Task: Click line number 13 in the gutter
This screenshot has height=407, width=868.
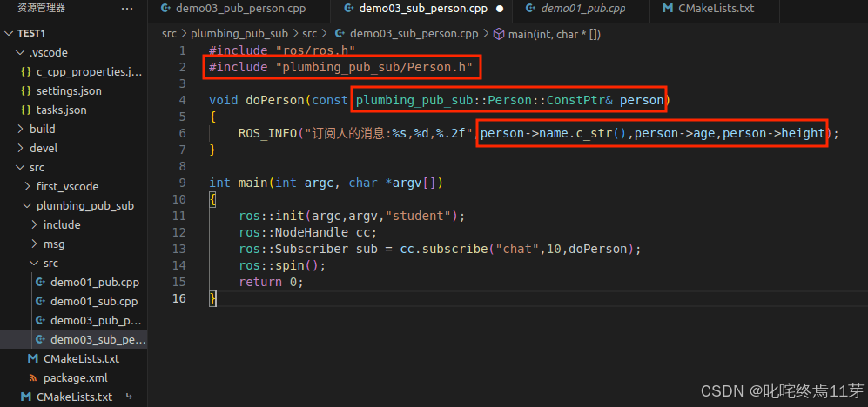Action: click(179, 249)
